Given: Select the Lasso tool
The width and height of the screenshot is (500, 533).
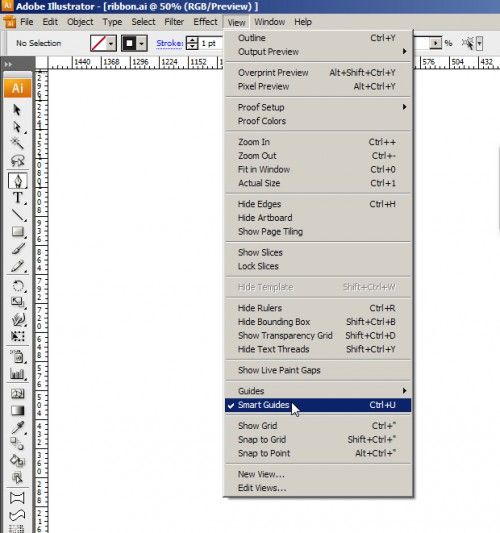Looking at the screenshot, I should tap(17, 160).
